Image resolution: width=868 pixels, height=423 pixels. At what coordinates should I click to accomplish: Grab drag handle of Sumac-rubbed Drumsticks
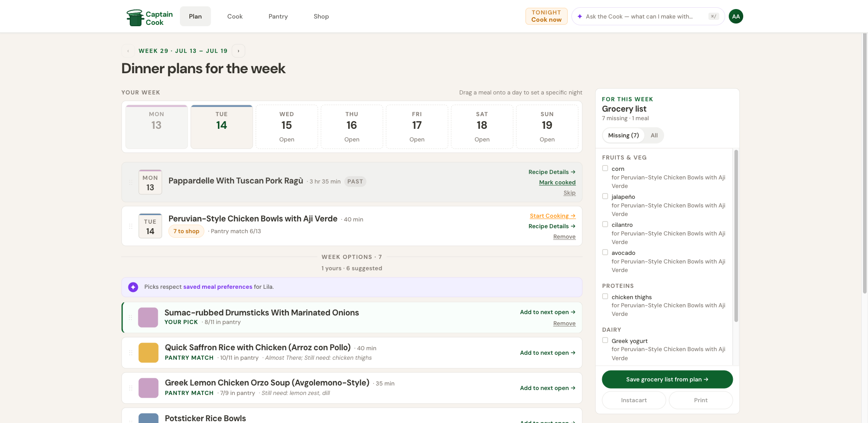(x=130, y=317)
